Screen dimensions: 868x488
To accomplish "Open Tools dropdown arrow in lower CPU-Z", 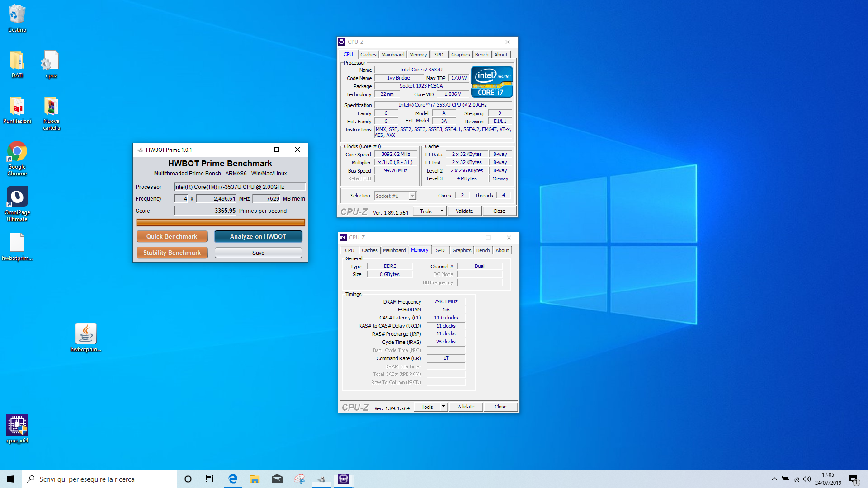I will pos(444,407).
